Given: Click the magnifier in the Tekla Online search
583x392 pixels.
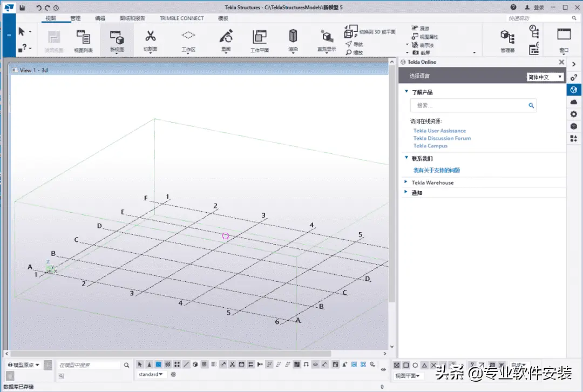Looking at the screenshot, I should tap(531, 106).
